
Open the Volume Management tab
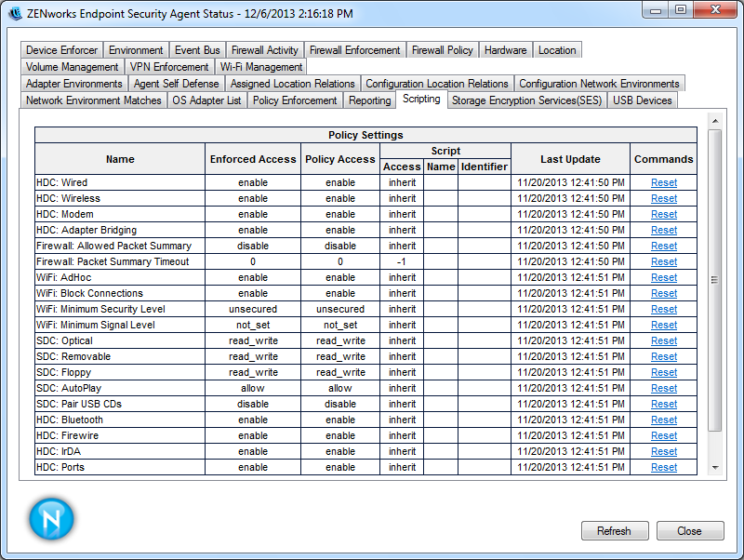(x=73, y=67)
